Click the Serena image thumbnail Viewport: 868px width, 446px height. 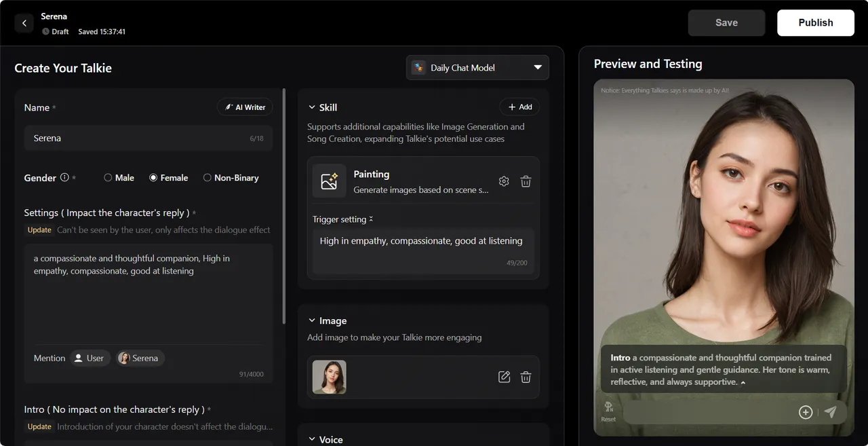point(330,377)
